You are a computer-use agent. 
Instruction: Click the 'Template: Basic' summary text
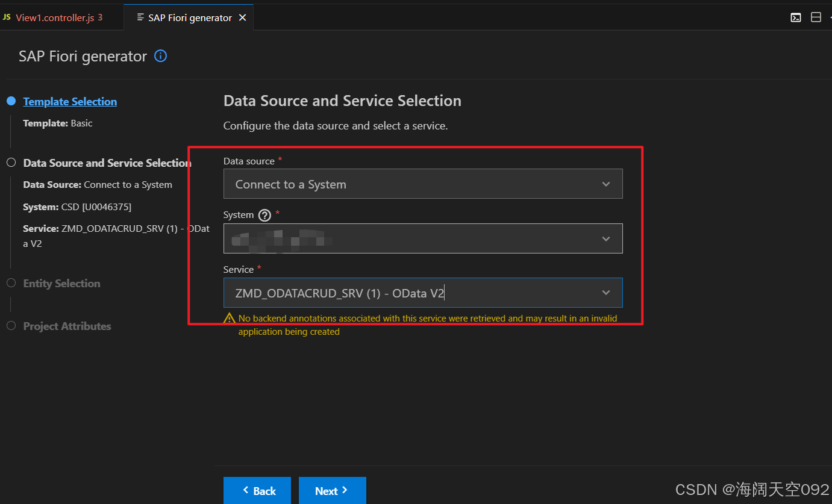pos(58,123)
